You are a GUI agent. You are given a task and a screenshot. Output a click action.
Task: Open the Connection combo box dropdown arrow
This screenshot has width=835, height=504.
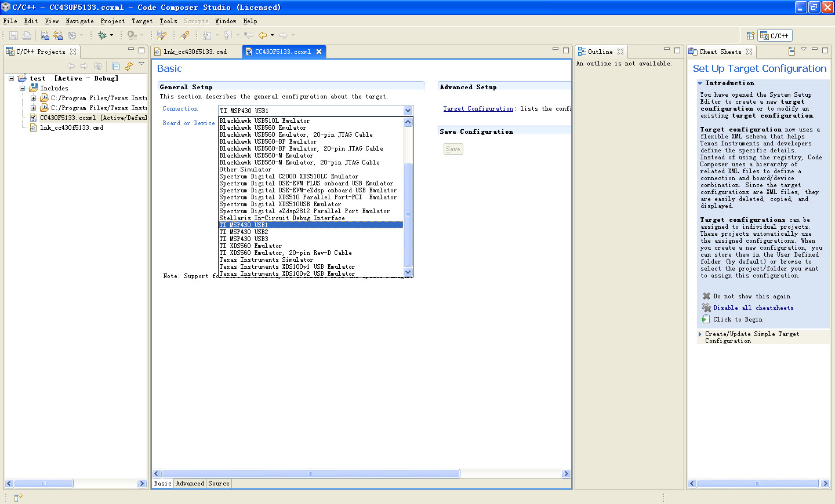click(408, 111)
